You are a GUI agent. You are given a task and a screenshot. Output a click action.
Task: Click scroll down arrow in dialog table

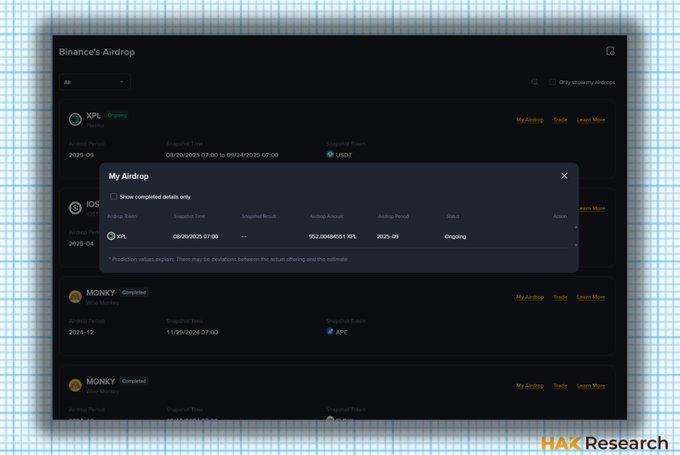575,245
